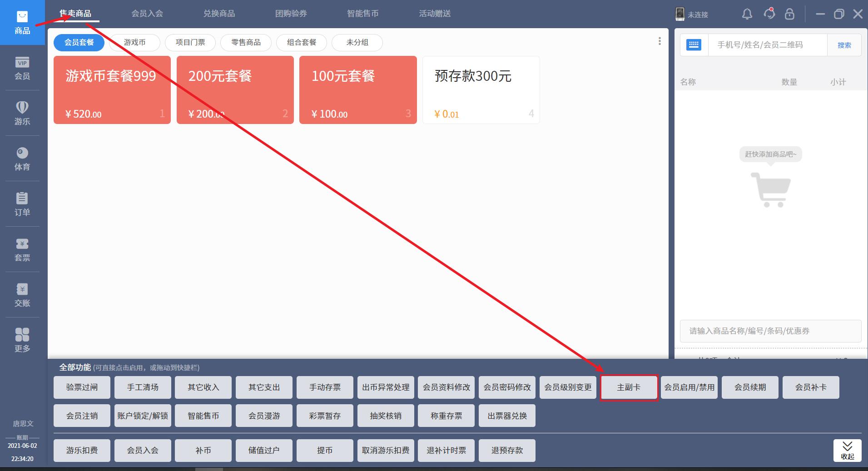This screenshot has height=471, width=868.
Task: Open the 商品 sidebar section
Action: [x=22, y=23]
